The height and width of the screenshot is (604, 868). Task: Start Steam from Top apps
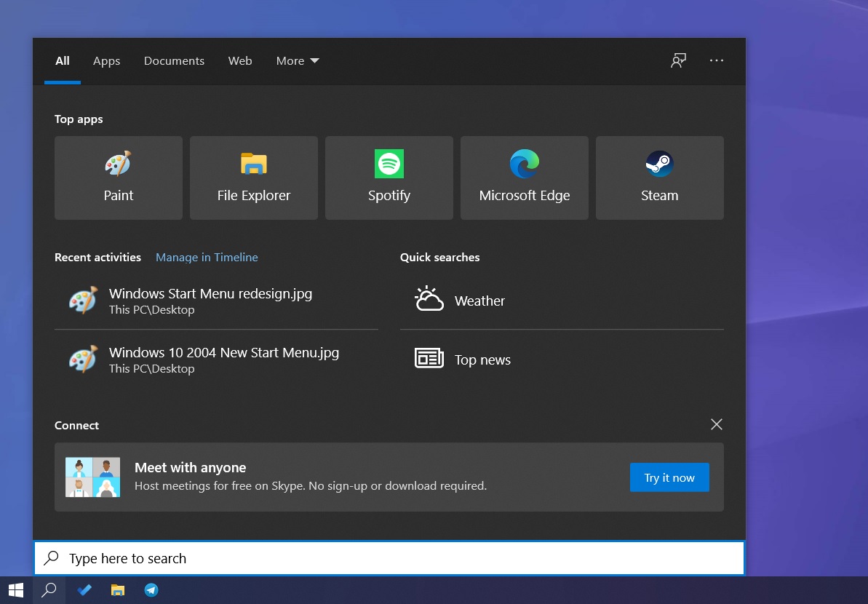click(659, 178)
